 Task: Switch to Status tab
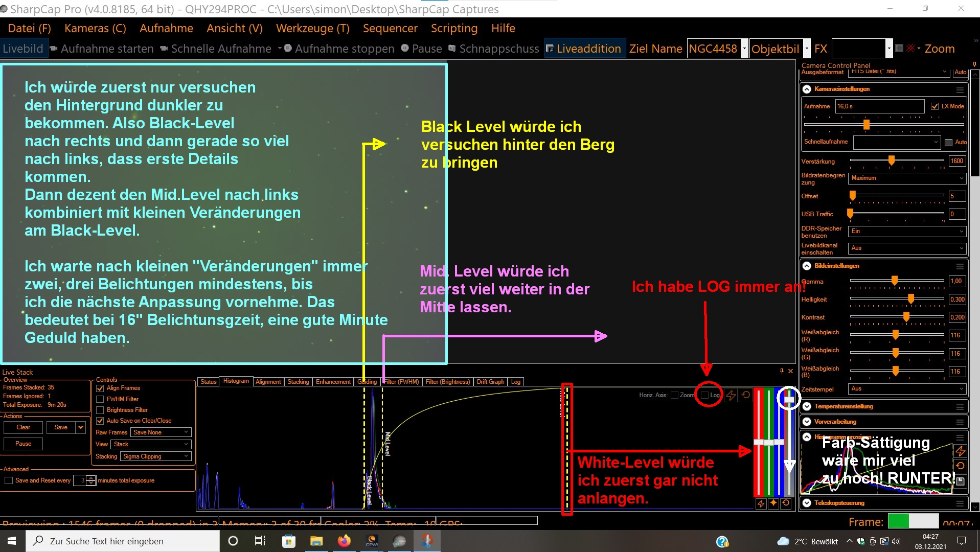[208, 382]
